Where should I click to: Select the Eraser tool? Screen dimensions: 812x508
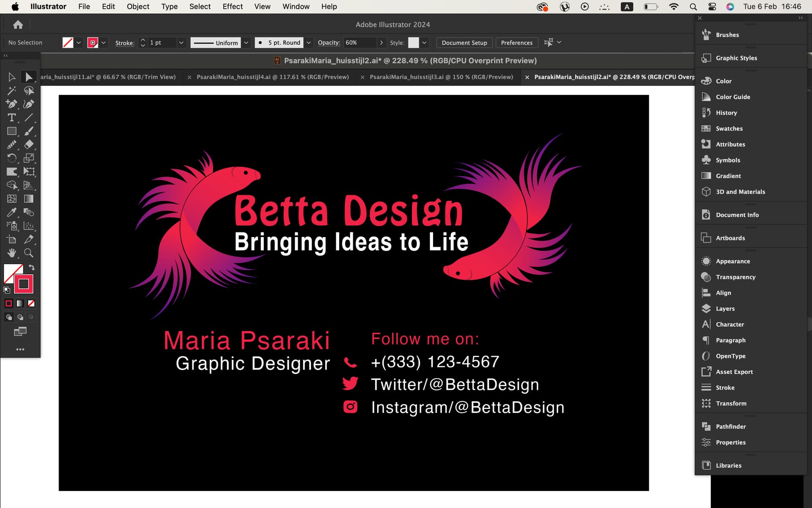(29, 145)
